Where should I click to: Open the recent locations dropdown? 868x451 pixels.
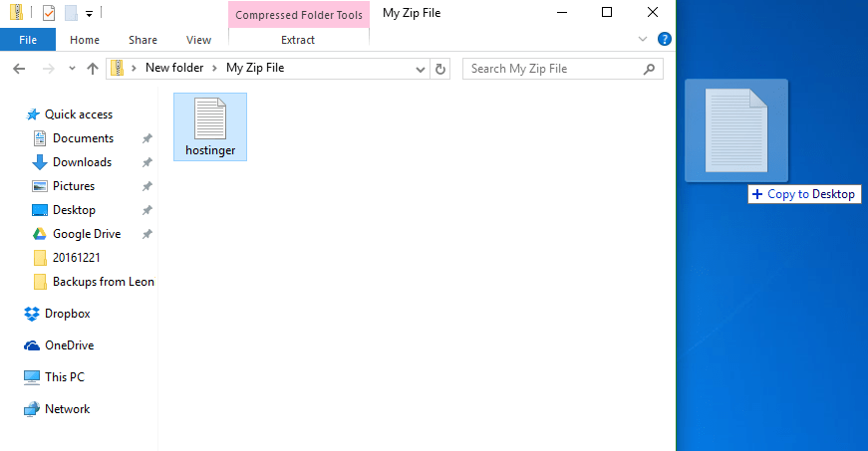pos(71,69)
